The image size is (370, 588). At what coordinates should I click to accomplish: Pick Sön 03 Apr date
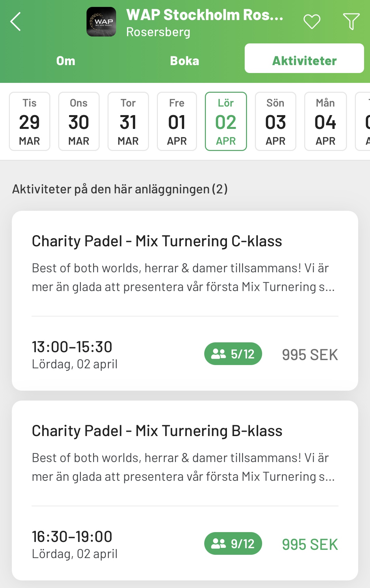pyautogui.click(x=276, y=121)
